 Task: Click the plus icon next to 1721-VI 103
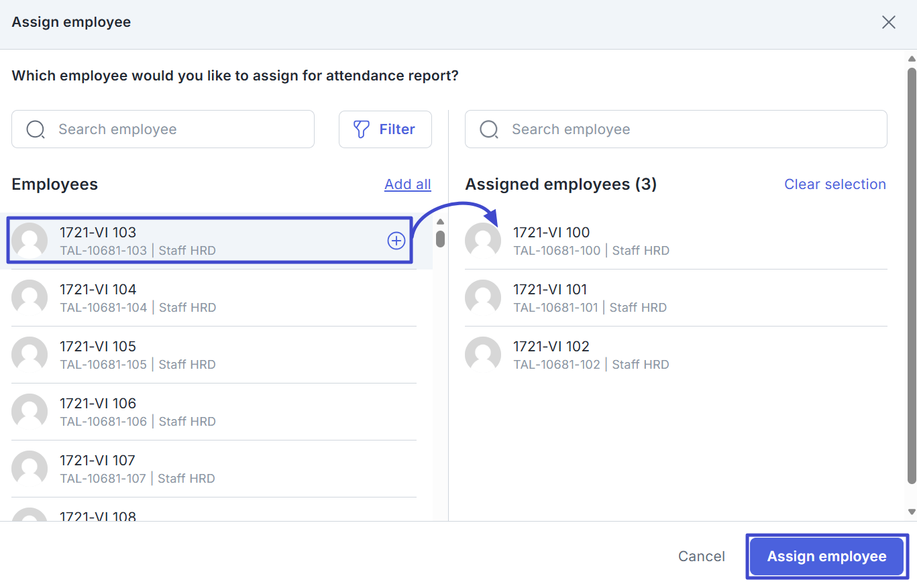point(396,241)
